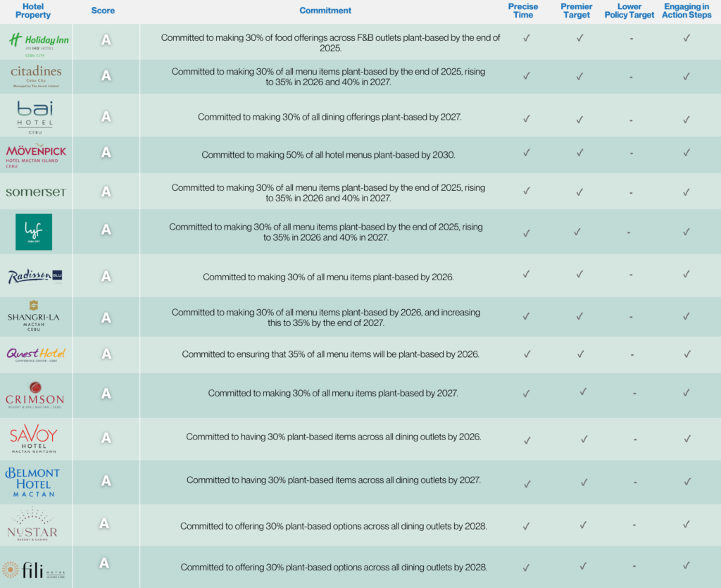
Task: Click Quest Hotel's 35% commitment text
Action: click(330, 354)
